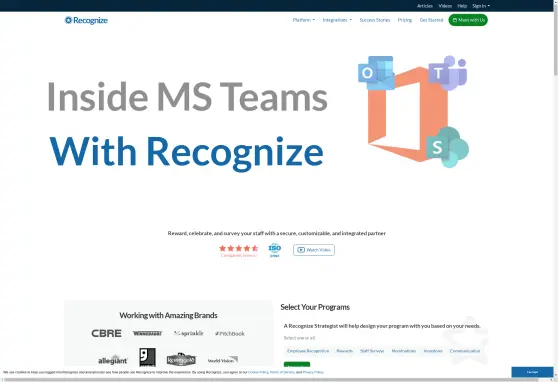The image size is (558, 382).
Task: Click the 'Select Your Programs' heading
Action: [x=315, y=307]
